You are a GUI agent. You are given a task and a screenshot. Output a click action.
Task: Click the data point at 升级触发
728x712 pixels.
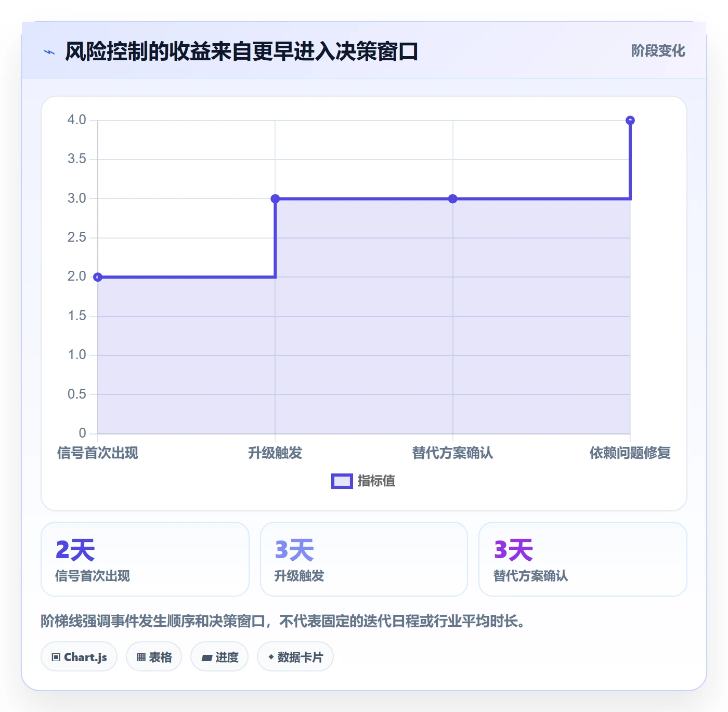[x=276, y=199]
